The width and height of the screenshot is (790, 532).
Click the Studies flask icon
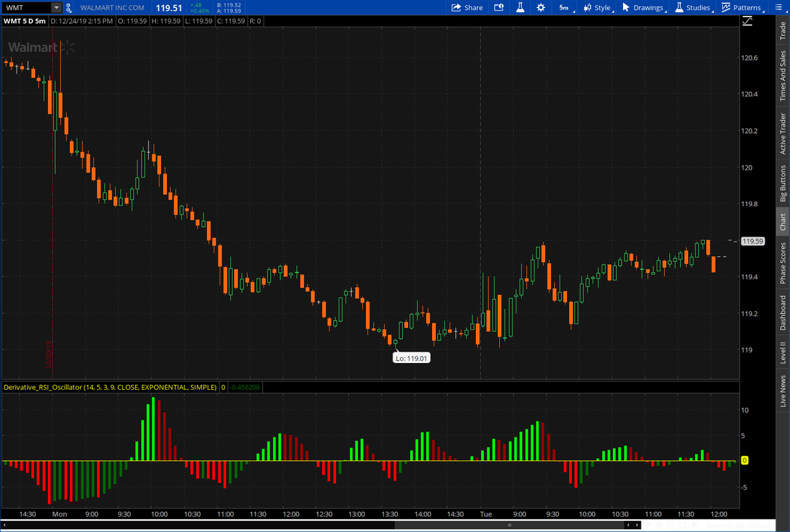[679, 7]
